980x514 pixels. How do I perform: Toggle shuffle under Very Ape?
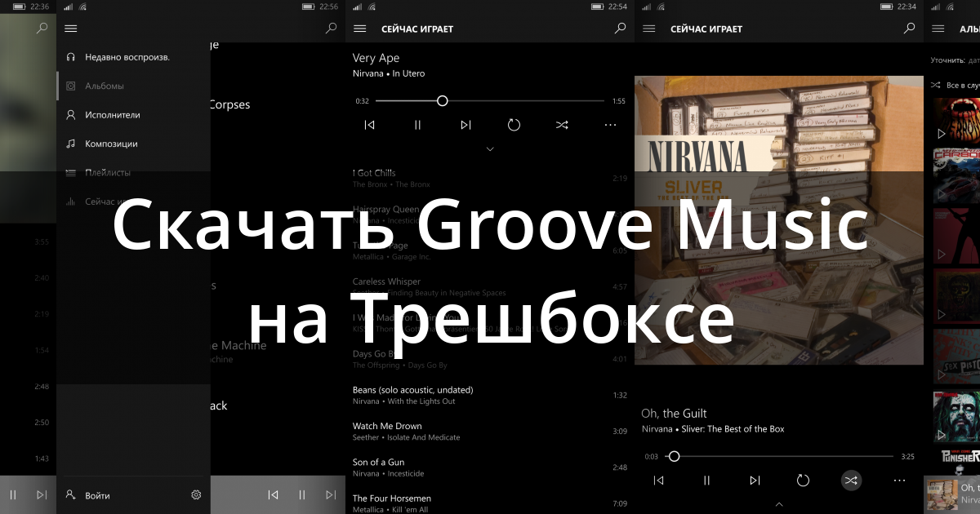[562, 125]
